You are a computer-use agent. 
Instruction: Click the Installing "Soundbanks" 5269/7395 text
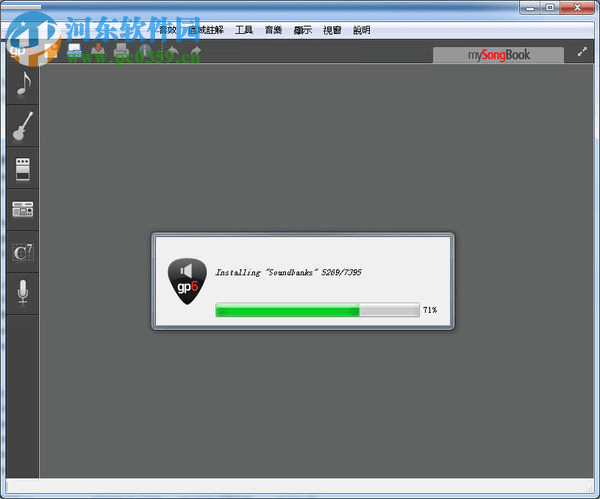pos(289,272)
